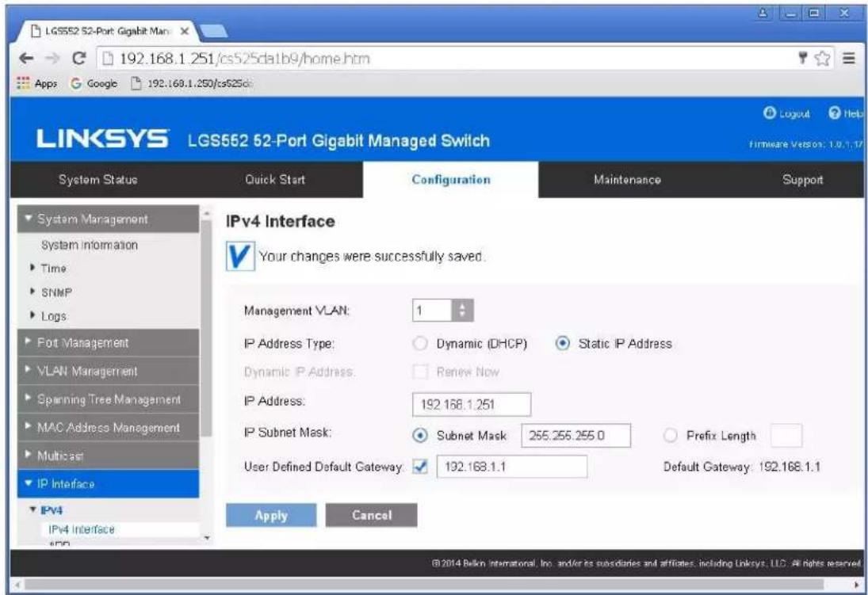Screen dimensions: 868x595
Task: Click the sidebar scroll-down arrow
Action: tap(206, 537)
